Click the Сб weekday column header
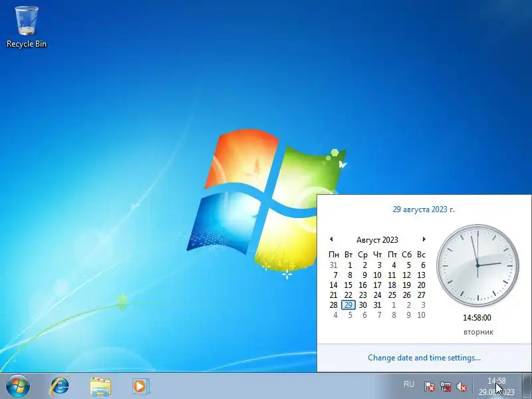Screen dimensions: 532x399 coord(406,255)
